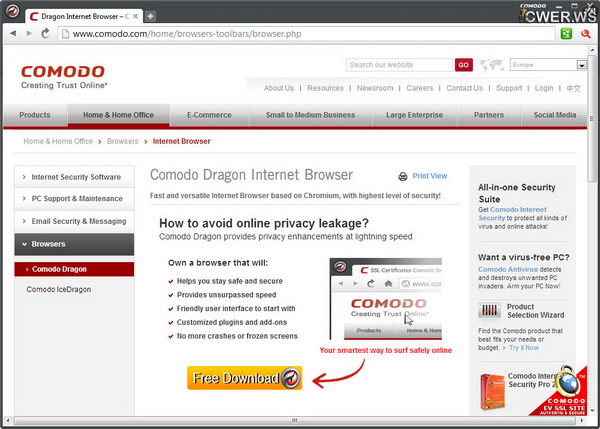This screenshot has height=429, width=600.
Task: Open a new tab with plus button
Action: [150, 17]
